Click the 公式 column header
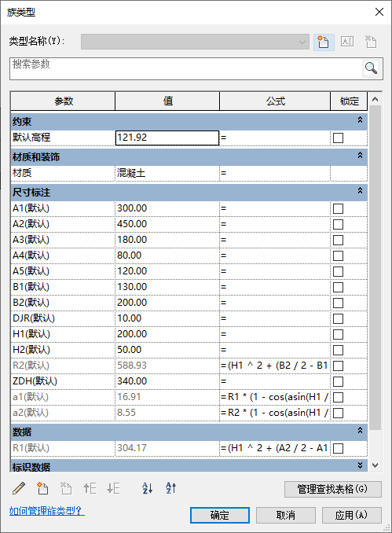The image size is (392, 533). click(275, 101)
